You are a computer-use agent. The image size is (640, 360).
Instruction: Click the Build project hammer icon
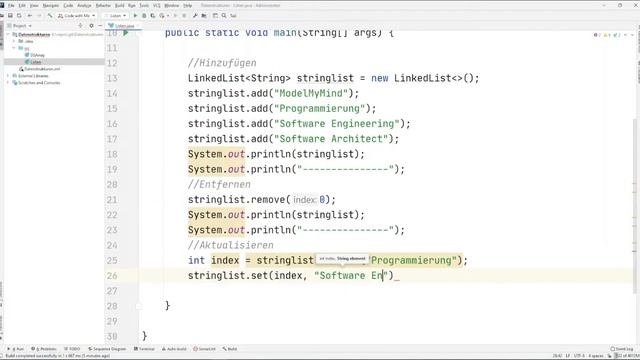(50, 16)
